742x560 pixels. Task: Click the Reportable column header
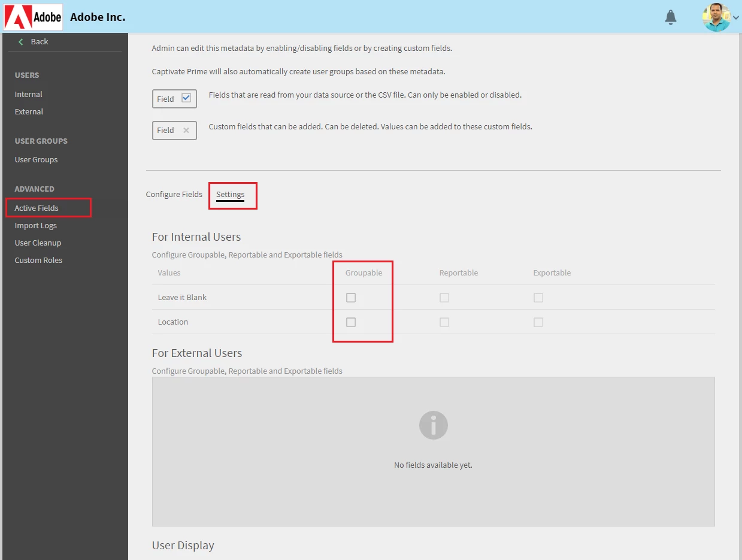pyautogui.click(x=459, y=273)
